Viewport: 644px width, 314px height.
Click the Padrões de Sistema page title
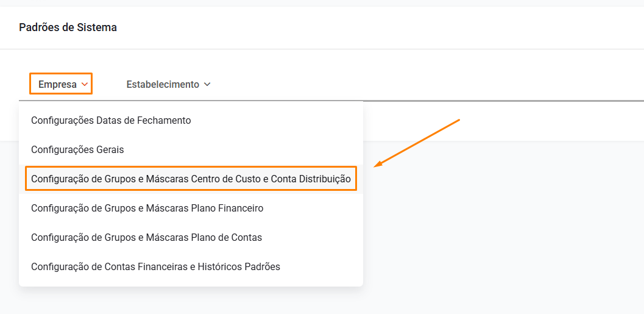(x=68, y=27)
